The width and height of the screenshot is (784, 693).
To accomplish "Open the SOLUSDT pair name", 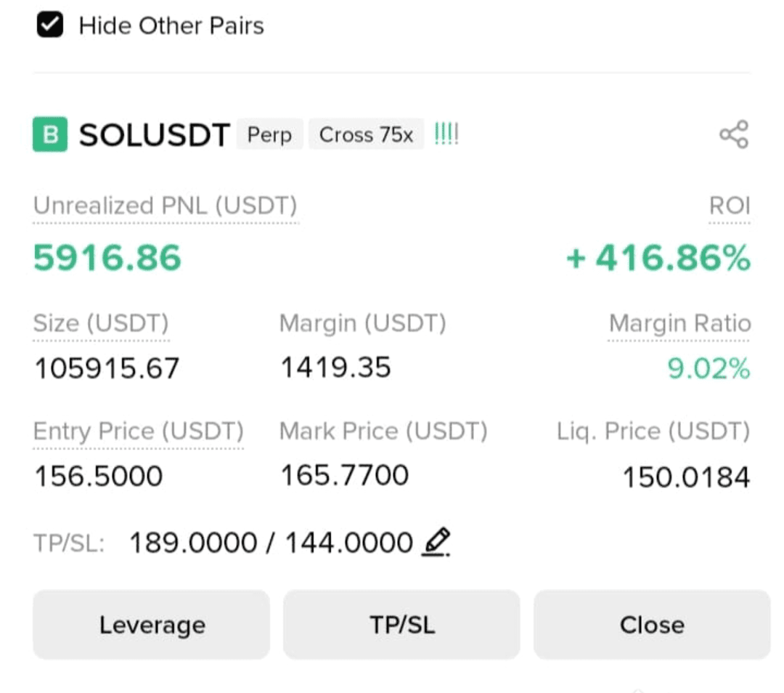I will pyautogui.click(x=155, y=135).
